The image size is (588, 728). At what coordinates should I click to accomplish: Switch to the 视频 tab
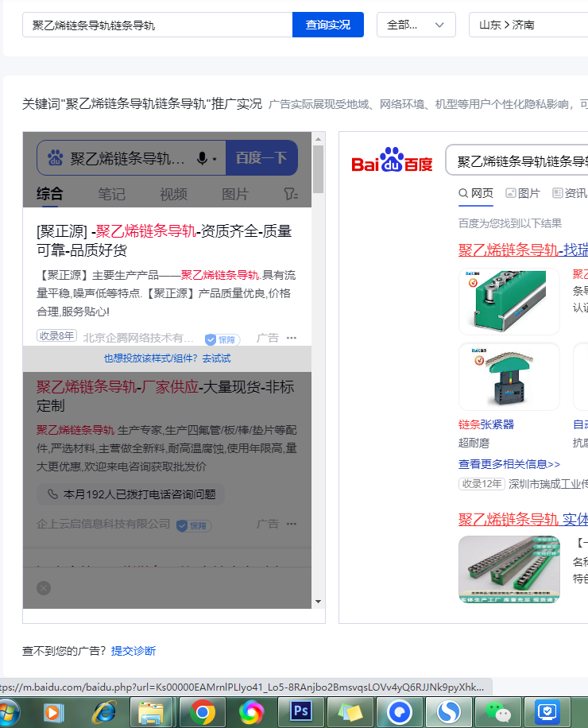tap(173, 194)
